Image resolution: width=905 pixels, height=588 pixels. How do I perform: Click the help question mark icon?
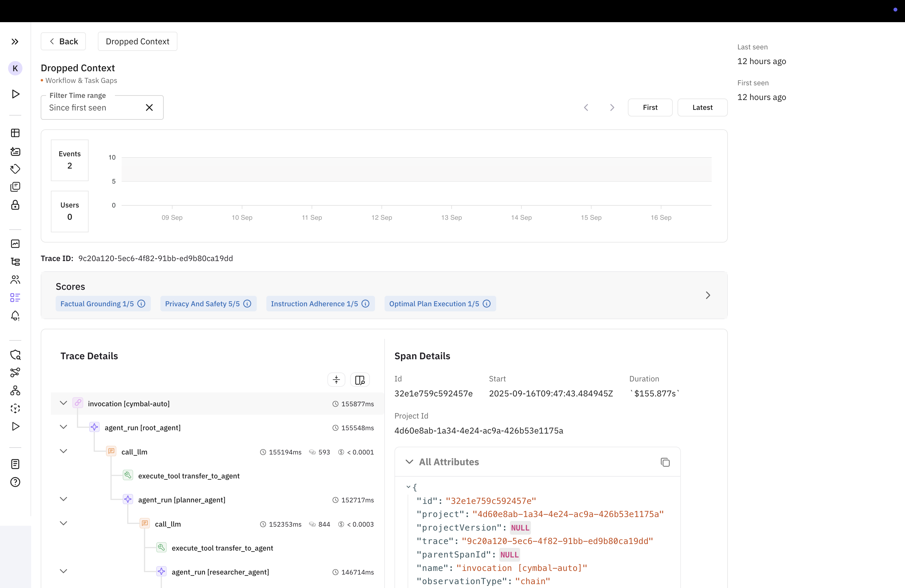pos(15,482)
